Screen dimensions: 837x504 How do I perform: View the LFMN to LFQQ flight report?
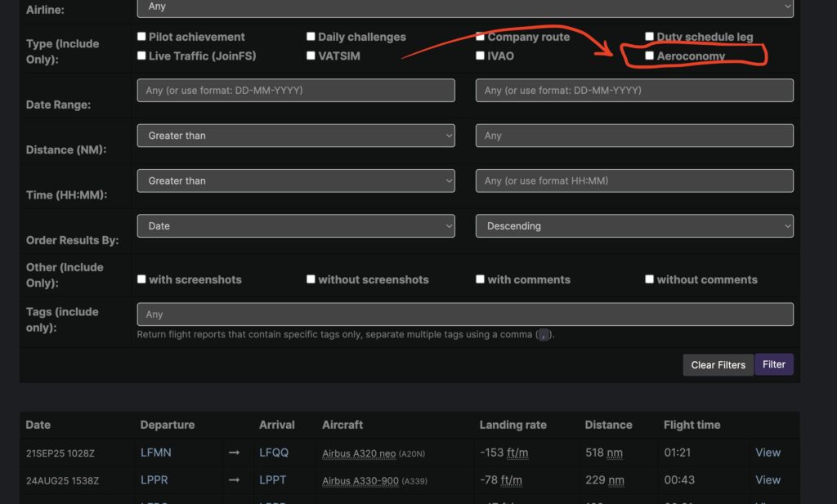point(768,453)
